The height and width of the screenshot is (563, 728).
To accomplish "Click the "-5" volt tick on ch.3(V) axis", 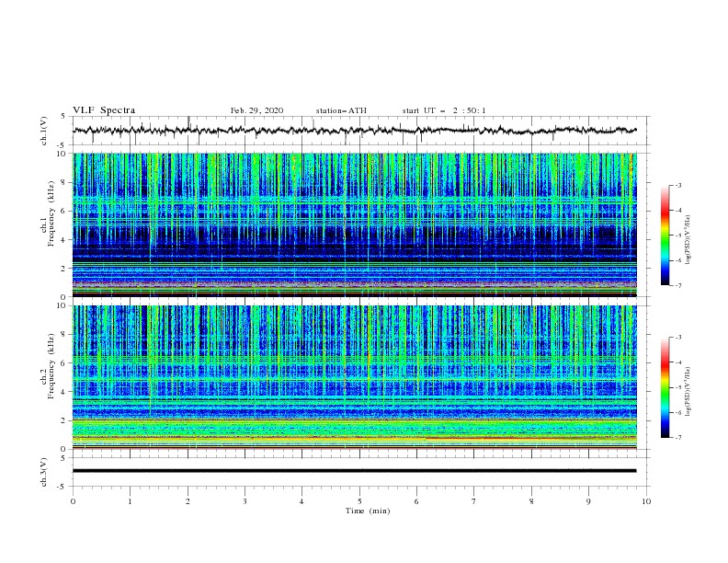I will click(x=63, y=487).
